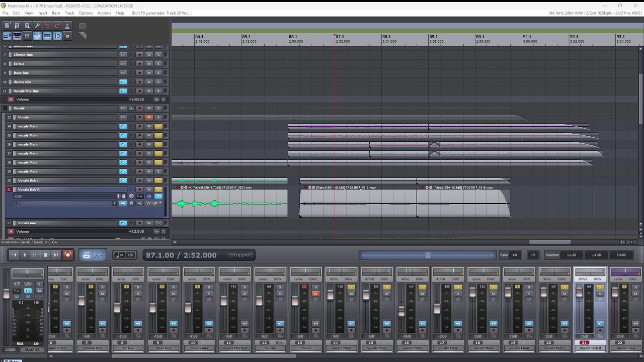644x362 pixels.
Task: Open the Options menu
Action: click(86, 13)
